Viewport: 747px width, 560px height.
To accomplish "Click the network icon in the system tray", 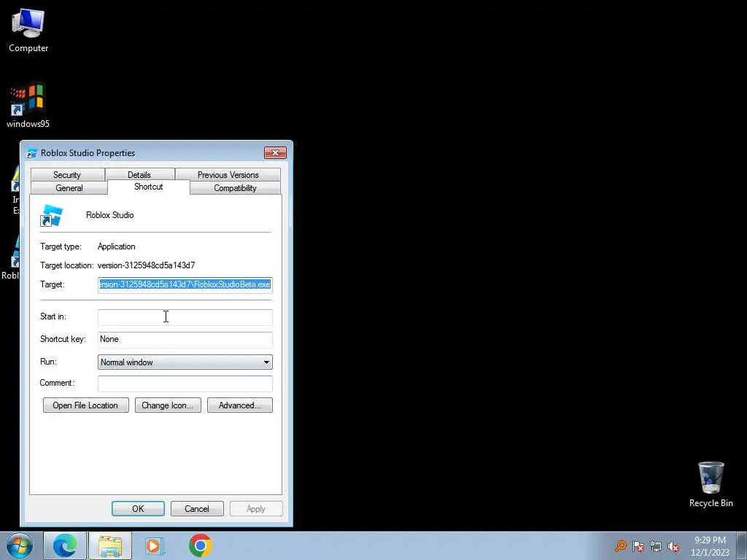I will coord(656,546).
